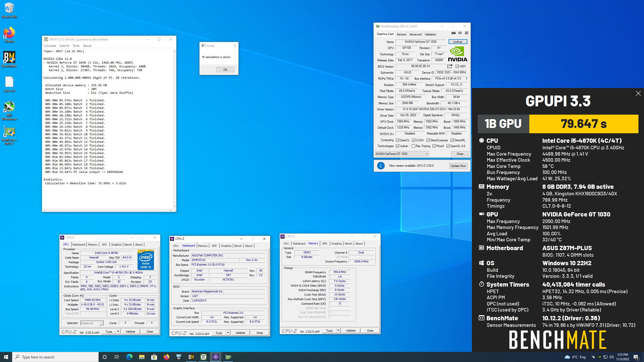The width and height of the screenshot is (644, 362).
Task: Toggle the DirectML checkbox in GPU-Z
Action: click(x=452, y=140)
